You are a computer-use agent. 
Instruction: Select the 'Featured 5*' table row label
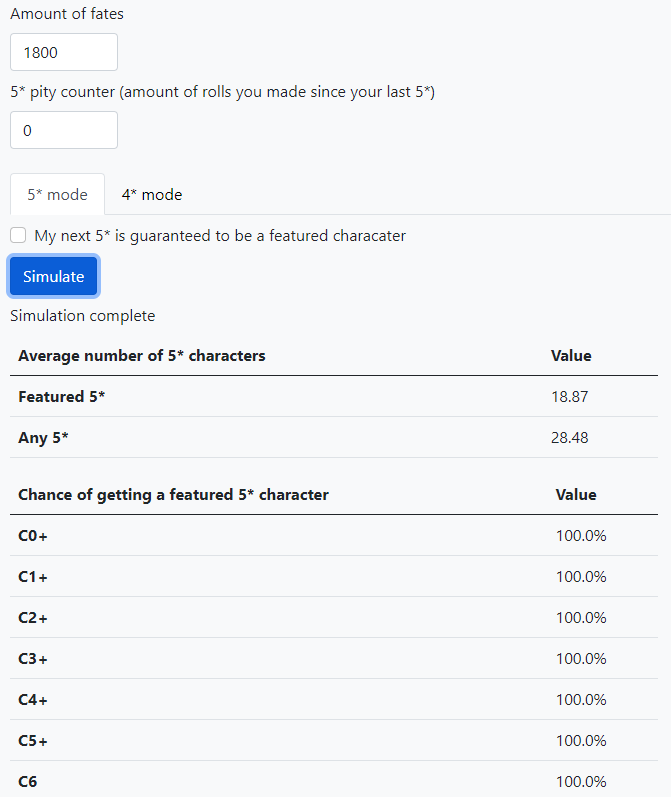tap(62, 397)
